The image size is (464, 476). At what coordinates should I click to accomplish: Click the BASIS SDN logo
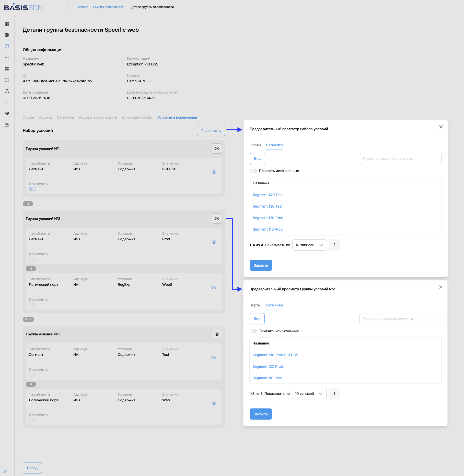[x=23, y=7]
